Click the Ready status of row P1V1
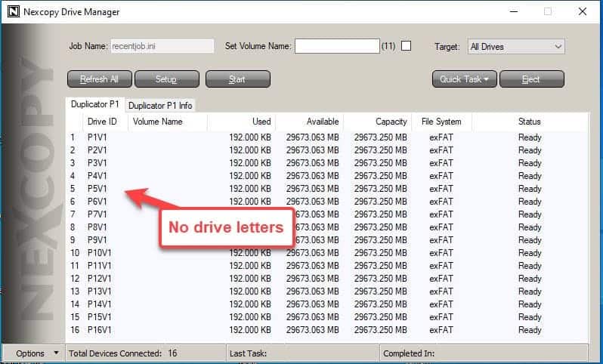Screen dimensions: 603x364 pos(530,137)
